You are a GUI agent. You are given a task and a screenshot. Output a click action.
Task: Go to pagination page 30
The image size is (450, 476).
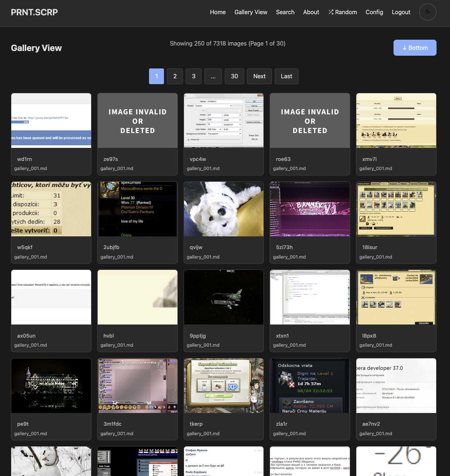pyautogui.click(x=234, y=76)
